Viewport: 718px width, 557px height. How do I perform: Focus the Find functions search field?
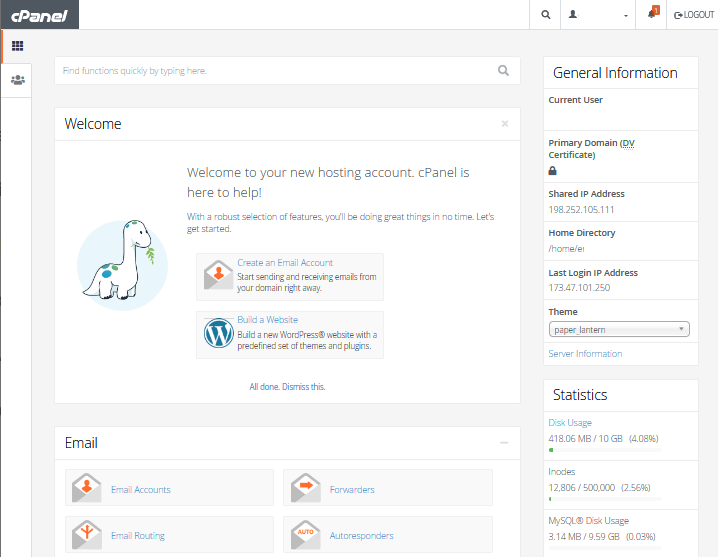(x=287, y=71)
